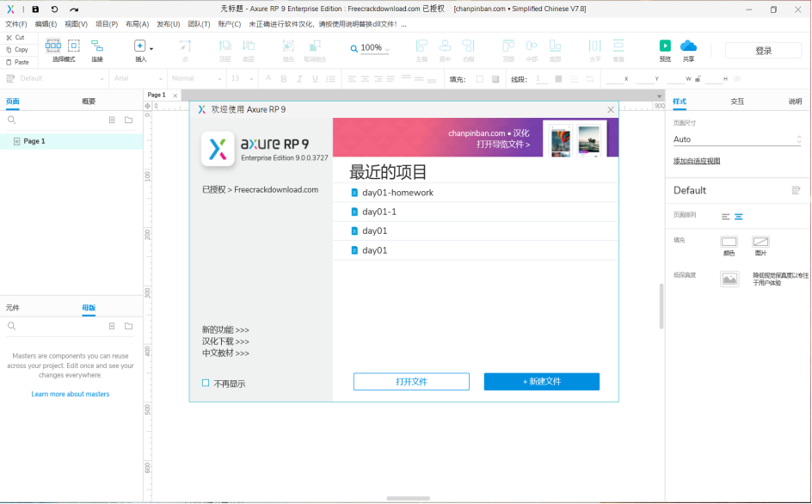Enable the 不再显示 checkbox
Viewport: 812px width, 504px height.
click(x=205, y=383)
